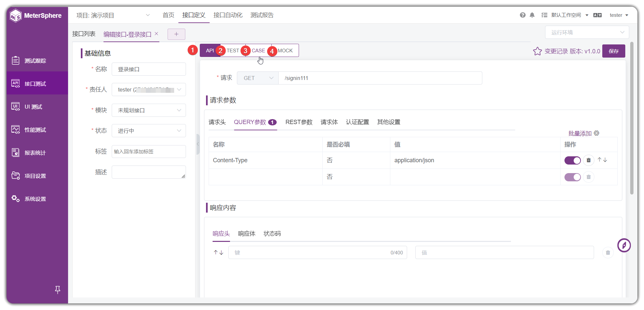
Task: Open 接口测试 in the sidebar
Action: point(37,84)
